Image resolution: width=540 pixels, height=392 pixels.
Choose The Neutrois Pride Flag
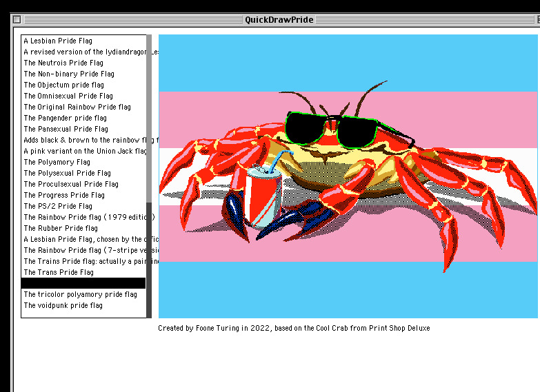[x=83, y=63]
